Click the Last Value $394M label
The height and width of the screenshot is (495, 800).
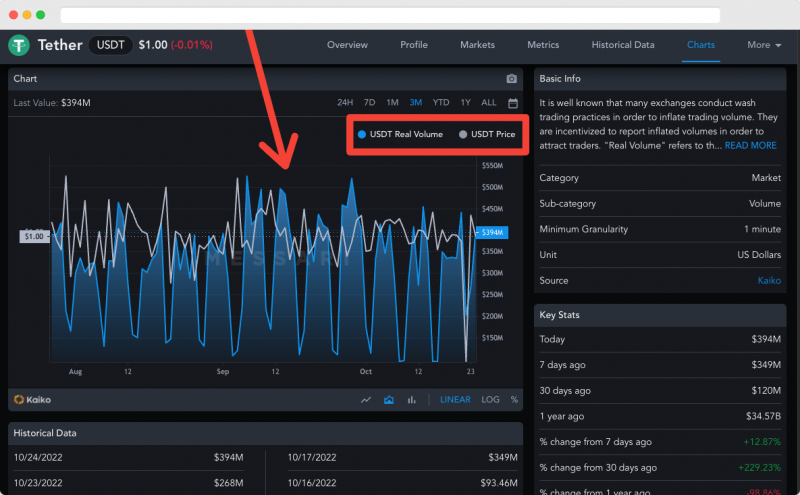52,103
